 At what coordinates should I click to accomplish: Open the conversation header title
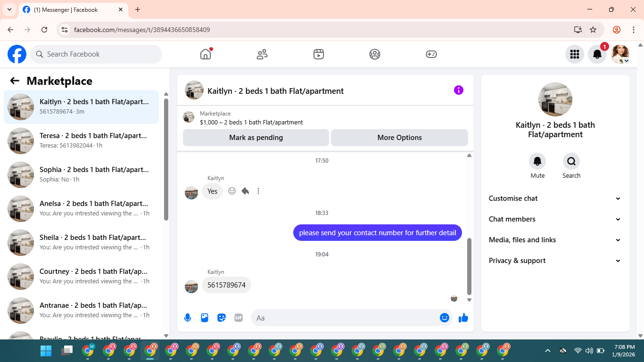[275, 91]
